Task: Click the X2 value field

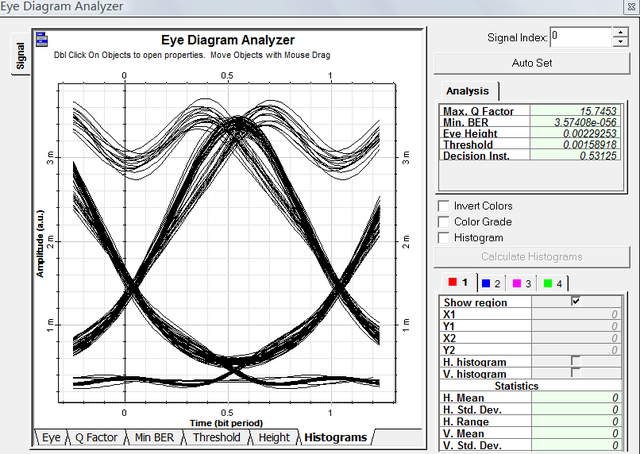Action: pyautogui.click(x=576, y=338)
